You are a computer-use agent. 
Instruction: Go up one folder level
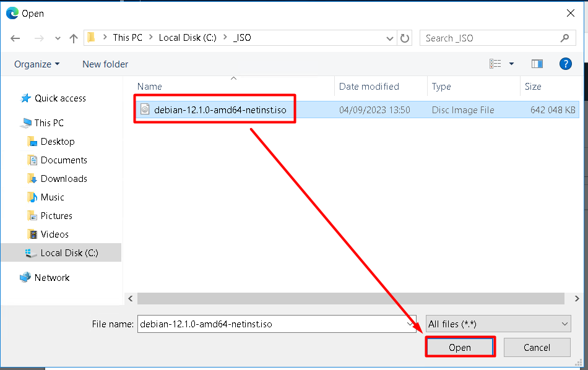74,38
